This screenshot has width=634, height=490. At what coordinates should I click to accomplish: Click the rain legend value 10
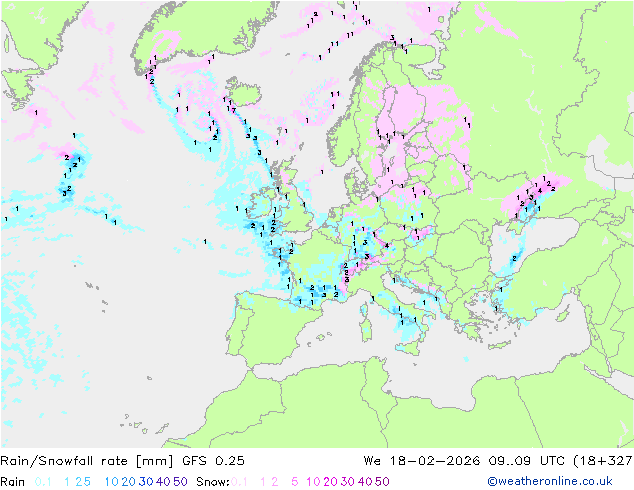[x=112, y=482]
